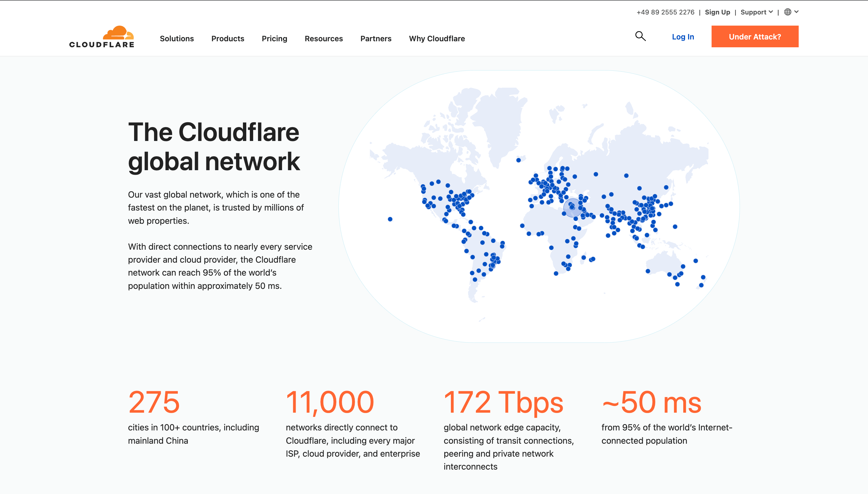Screen dimensions: 868x494
Task: Click the Under Attack? button
Action: tap(755, 37)
